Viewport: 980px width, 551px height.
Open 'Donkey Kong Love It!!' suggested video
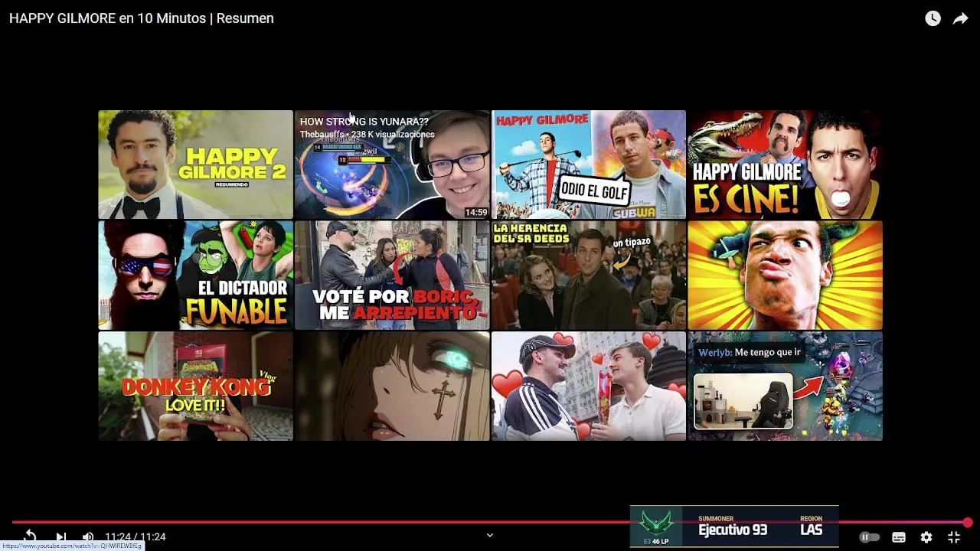click(195, 386)
